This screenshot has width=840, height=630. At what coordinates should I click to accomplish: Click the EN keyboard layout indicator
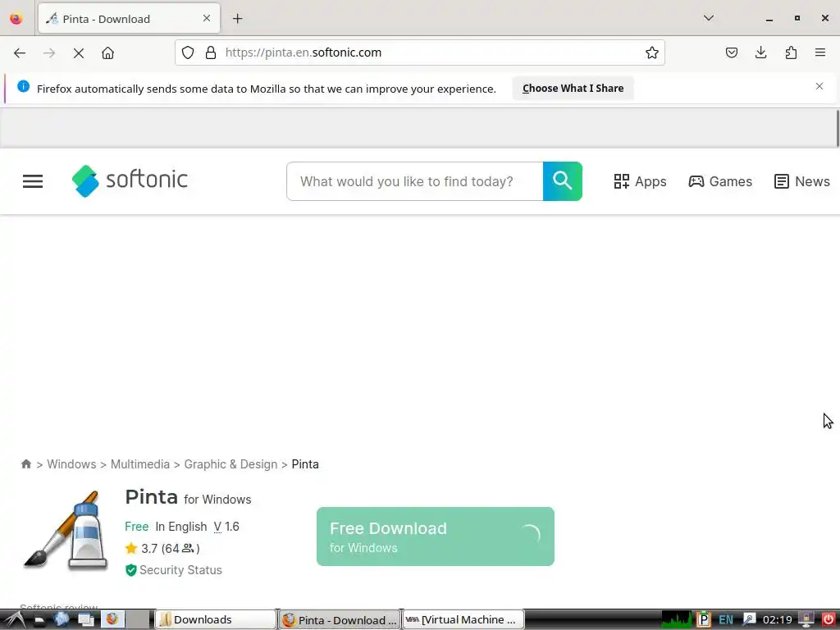point(726,620)
